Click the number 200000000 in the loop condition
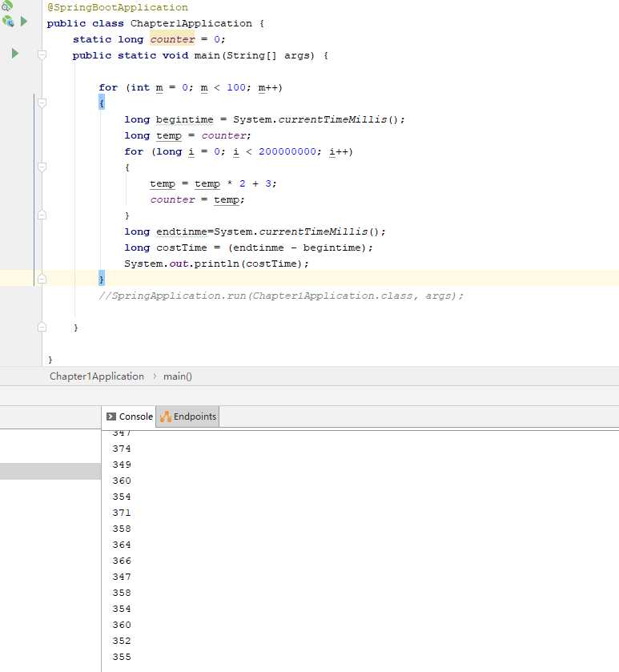The image size is (619, 672). [x=287, y=151]
